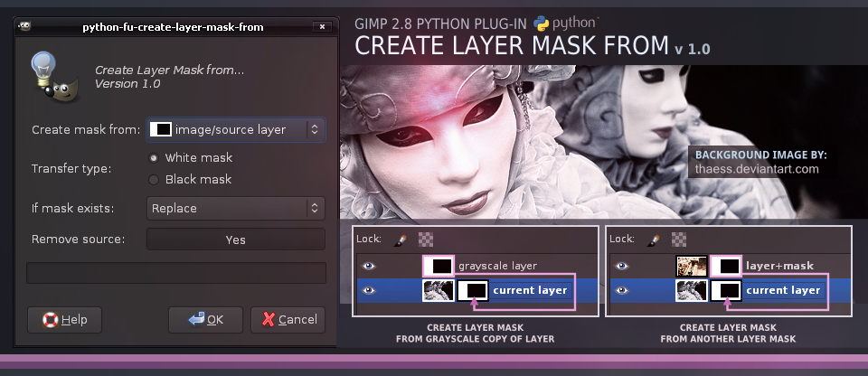
Task: Click lock alpha checkerboard icon in left panel
Action: click(426, 240)
